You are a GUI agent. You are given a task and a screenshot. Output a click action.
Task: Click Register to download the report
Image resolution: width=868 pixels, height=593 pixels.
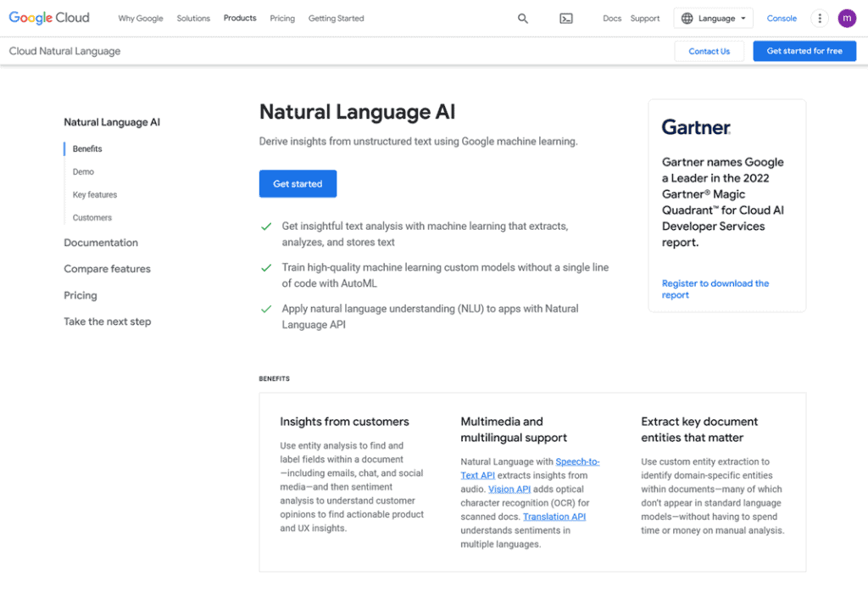tap(715, 288)
